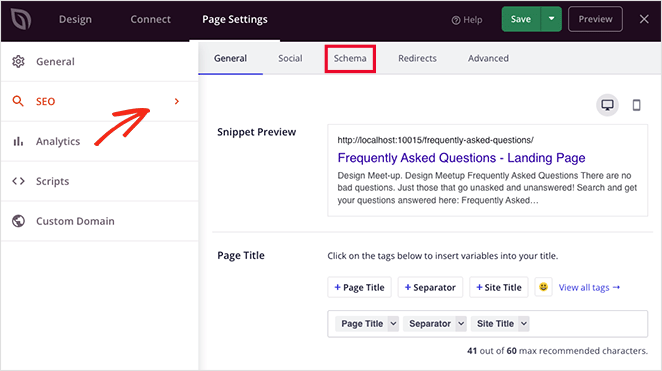Open the Save dropdown arrow
The image size is (662, 371).
[x=551, y=19]
